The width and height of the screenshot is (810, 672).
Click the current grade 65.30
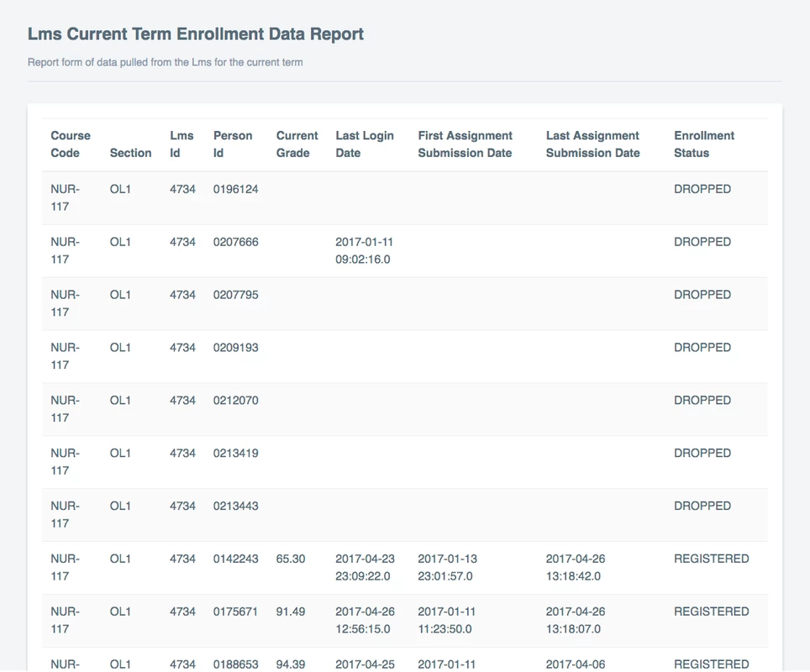click(291, 559)
